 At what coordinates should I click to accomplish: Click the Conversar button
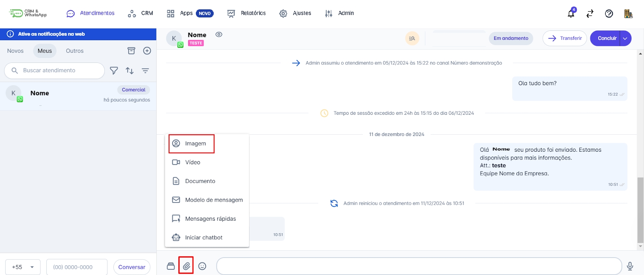(x=132, y=267)
